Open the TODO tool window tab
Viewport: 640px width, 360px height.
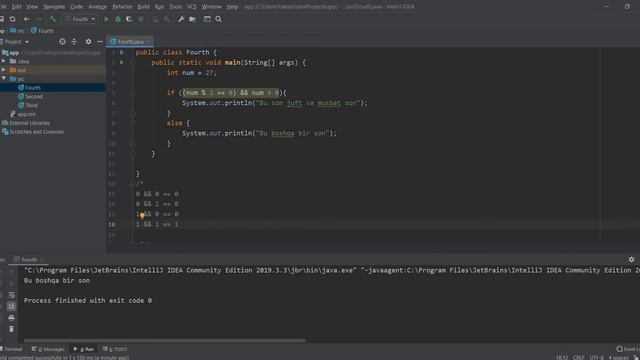tap(116, 349)
